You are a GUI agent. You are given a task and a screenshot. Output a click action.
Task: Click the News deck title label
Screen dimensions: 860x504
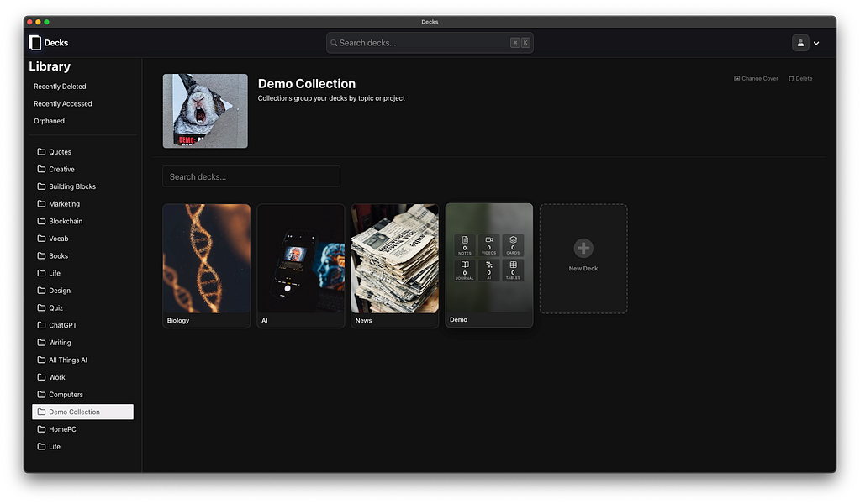pyautogui.click(x=363, y=321)
